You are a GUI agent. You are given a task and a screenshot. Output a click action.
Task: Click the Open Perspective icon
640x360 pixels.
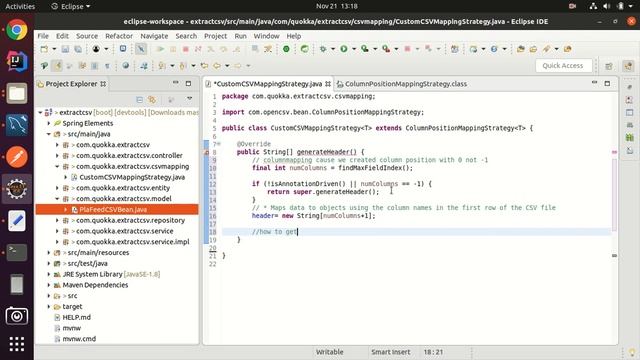609,66
